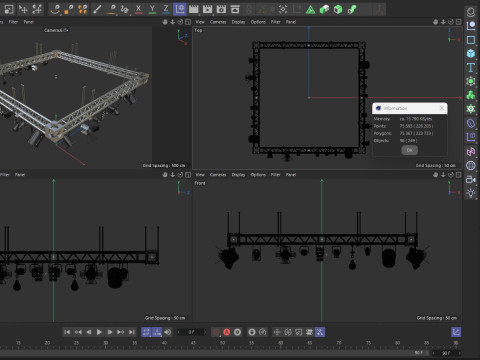480x360 pixels.
Task: Maximize Top viewport with toggle icon
Action: click(459, 22)
